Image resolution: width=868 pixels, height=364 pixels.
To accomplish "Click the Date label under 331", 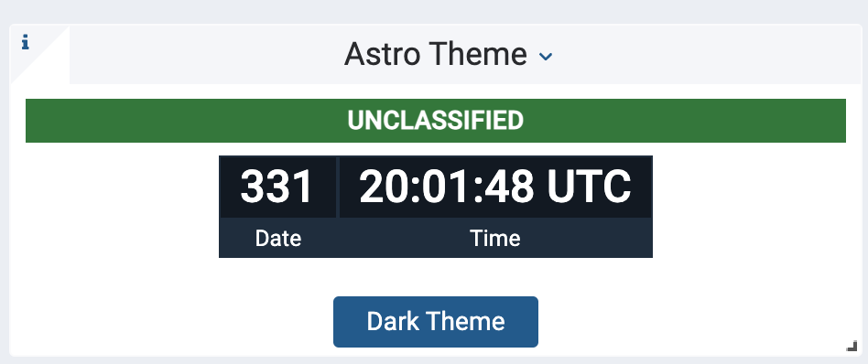I will tap(278, 239).
